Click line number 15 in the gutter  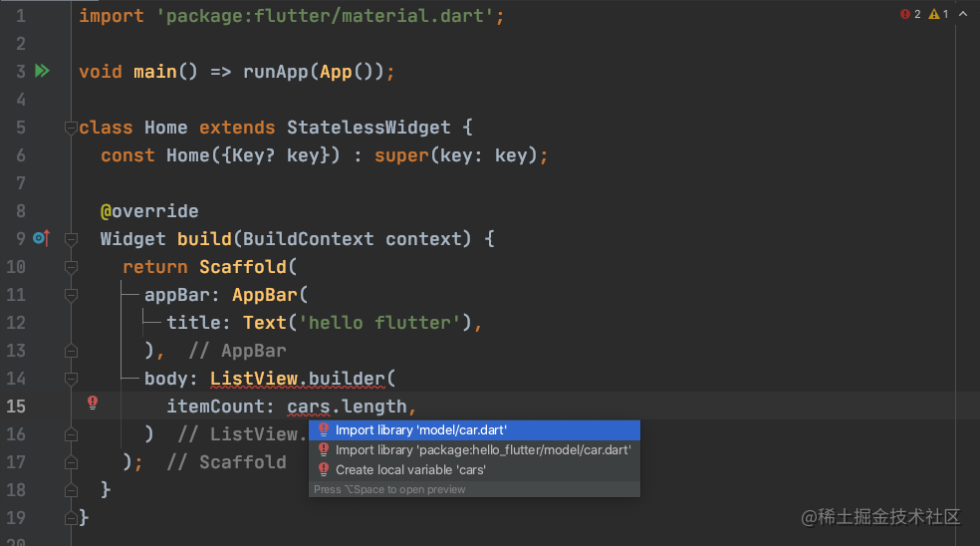click(x=16, y=407)
